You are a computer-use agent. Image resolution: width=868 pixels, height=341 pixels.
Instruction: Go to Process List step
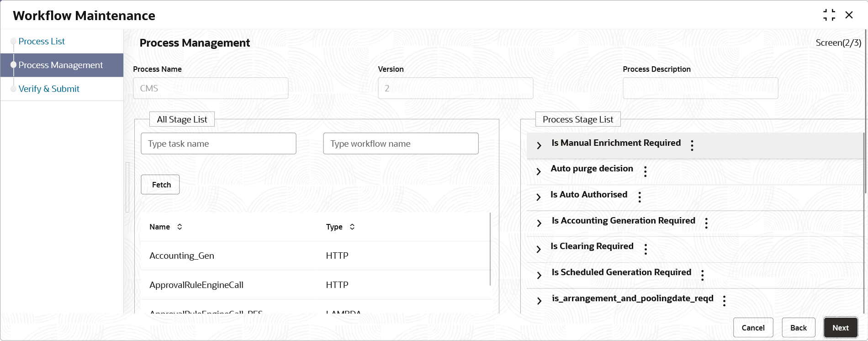pos(42,41)
